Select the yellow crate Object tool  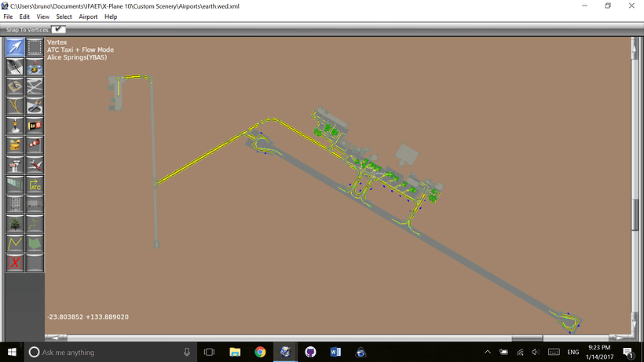tap(15, 145)
